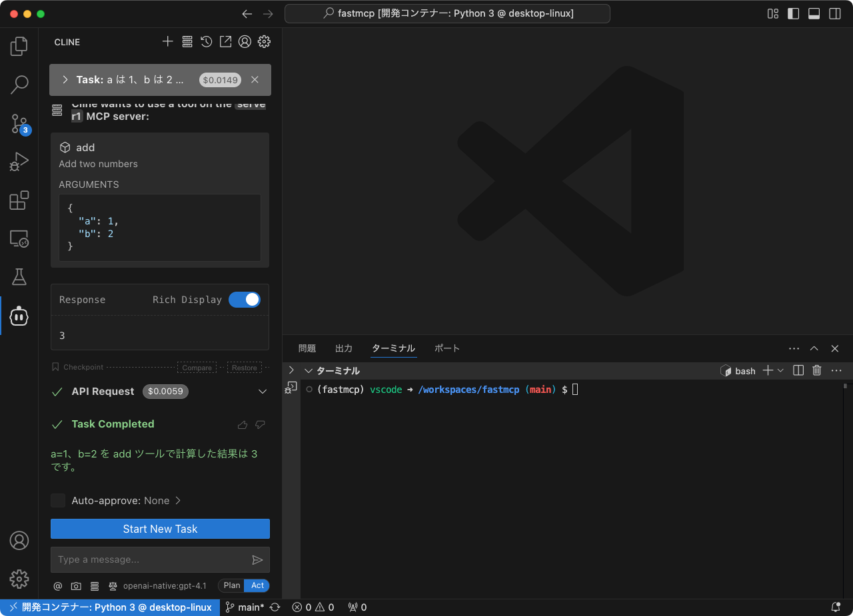853x616 pixels.
Task: Switch to the ポート tab
Action: pyautogui.click(x=447, y=348)
